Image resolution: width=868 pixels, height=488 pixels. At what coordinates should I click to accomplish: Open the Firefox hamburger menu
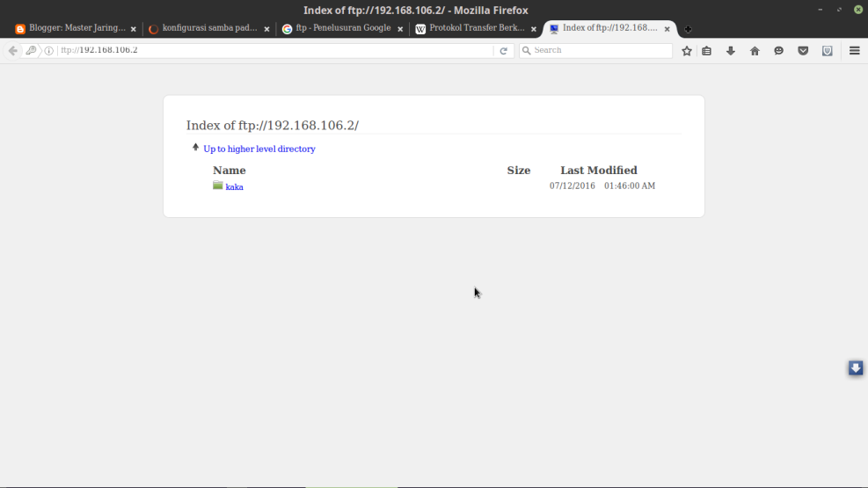pyautogui.click(x=854, y=51)
